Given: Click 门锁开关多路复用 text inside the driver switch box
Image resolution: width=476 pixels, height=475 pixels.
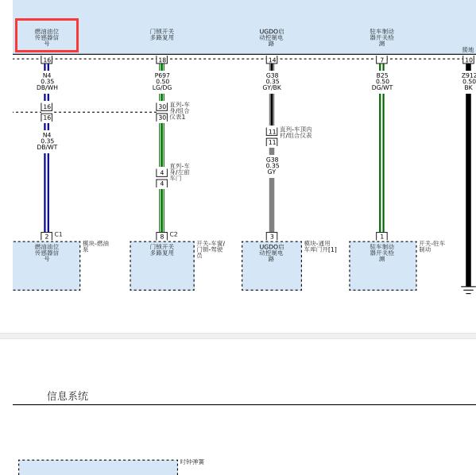Looking at the screenshot, I should click(x=162, y=249).
